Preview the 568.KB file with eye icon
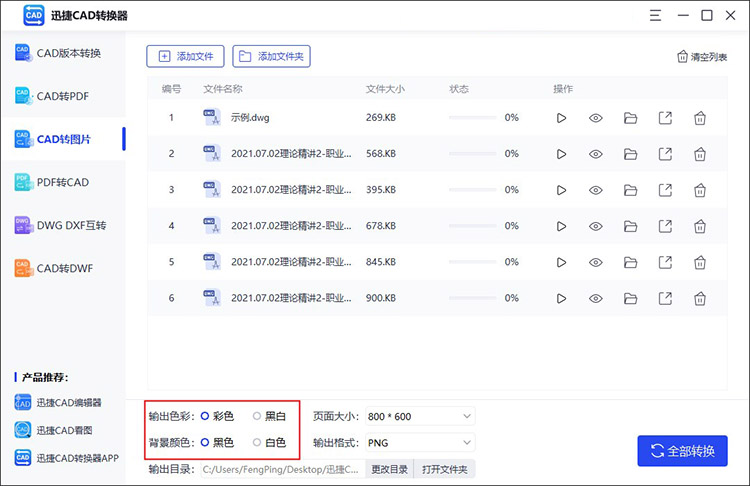 (596, 154)
